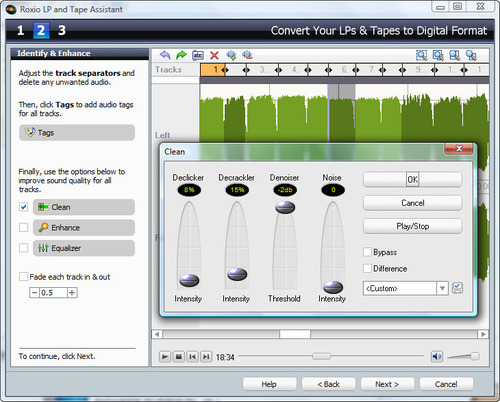
Task: Click the bottom Cancel button
Action: click(446, 384)
